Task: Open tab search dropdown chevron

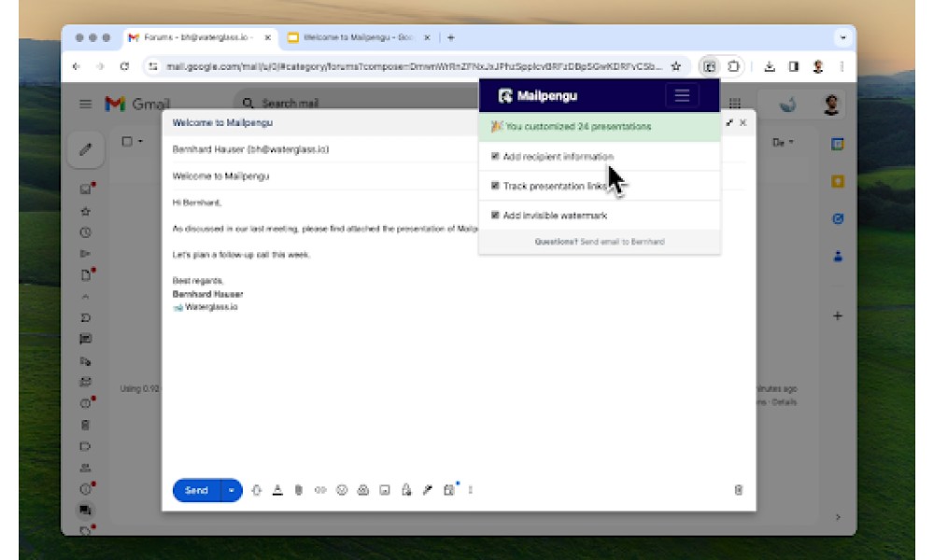Action: point(842,37)
